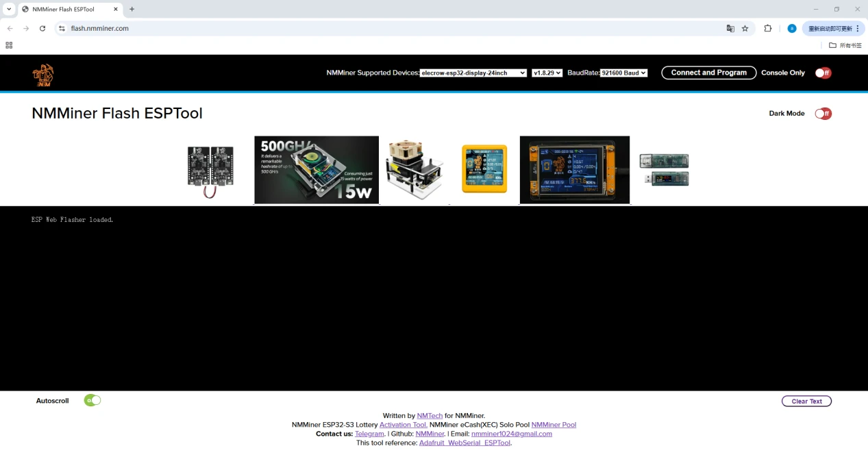Click the site information icon in address bar
868x470 pixels.
point(62,29)
